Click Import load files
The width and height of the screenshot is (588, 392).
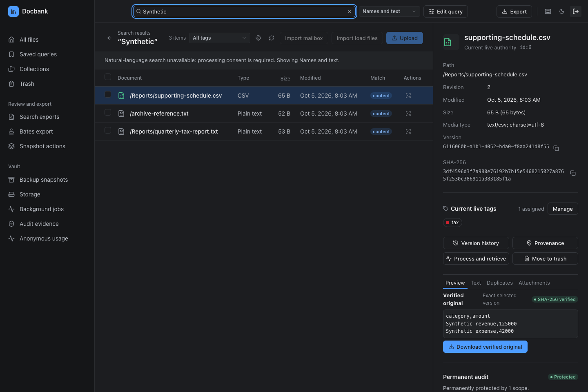[x=357, y=38]
